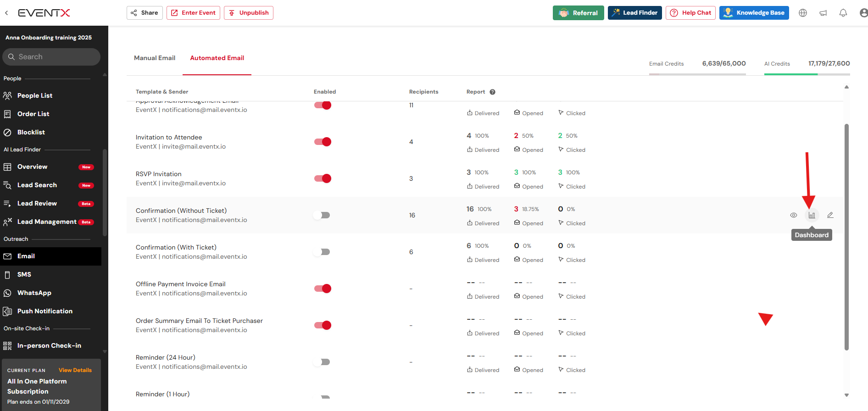Viewport: 868px width, 411px height.
Task: Disable the Invitation to Attendee email toggle
Action: pos(323,142)
